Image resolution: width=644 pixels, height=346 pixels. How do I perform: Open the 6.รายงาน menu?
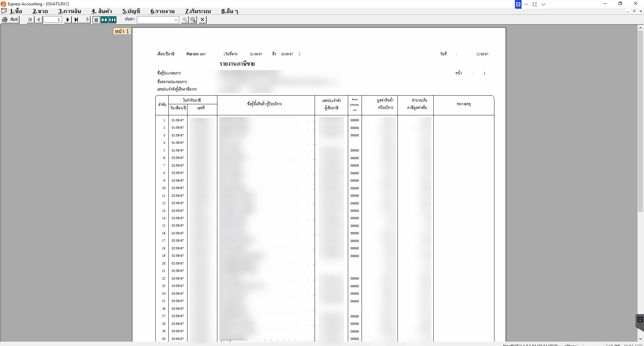tap(162, 11)
